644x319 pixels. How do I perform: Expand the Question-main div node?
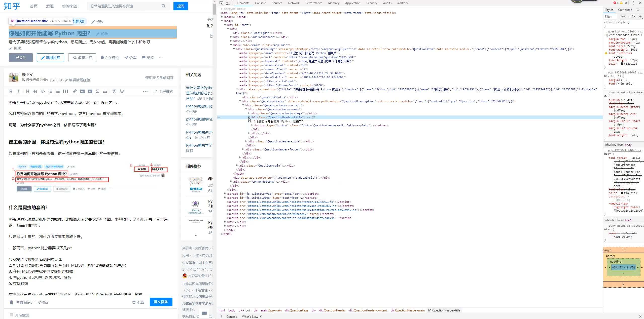point(237,166)
